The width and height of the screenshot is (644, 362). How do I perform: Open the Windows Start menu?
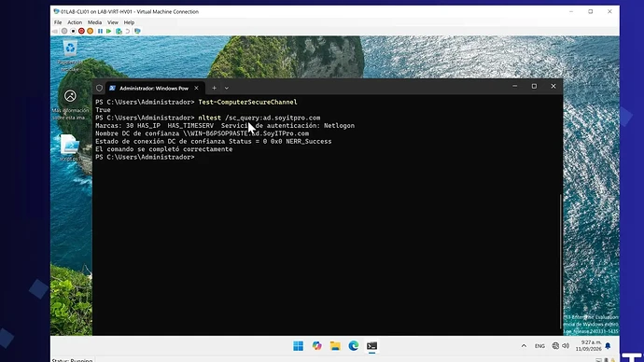tap(298, 346)
